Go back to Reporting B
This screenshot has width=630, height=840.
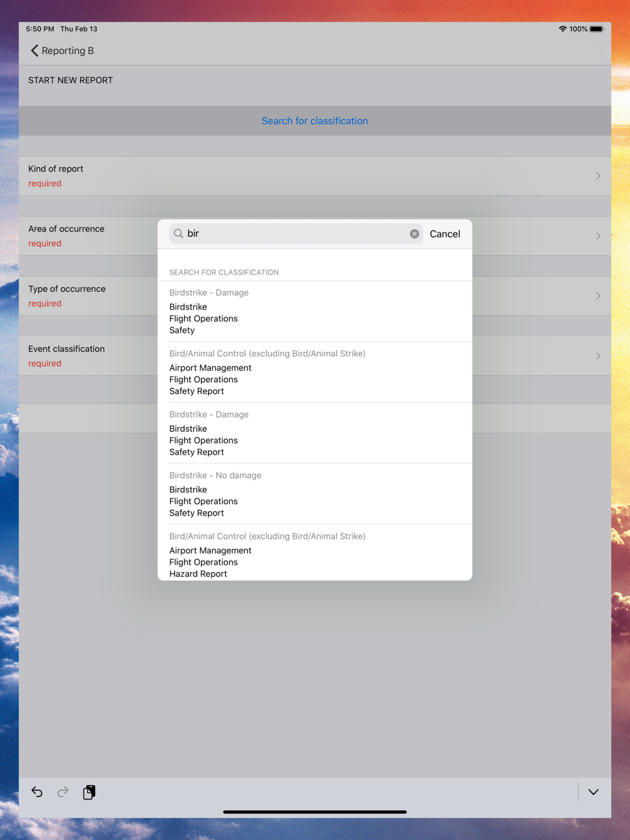[62, 50]
